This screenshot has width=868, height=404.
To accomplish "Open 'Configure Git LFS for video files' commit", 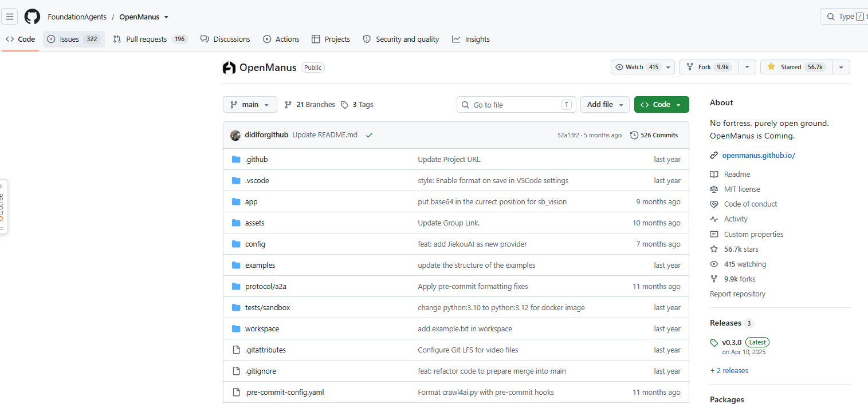I will (x=468, y=350).
